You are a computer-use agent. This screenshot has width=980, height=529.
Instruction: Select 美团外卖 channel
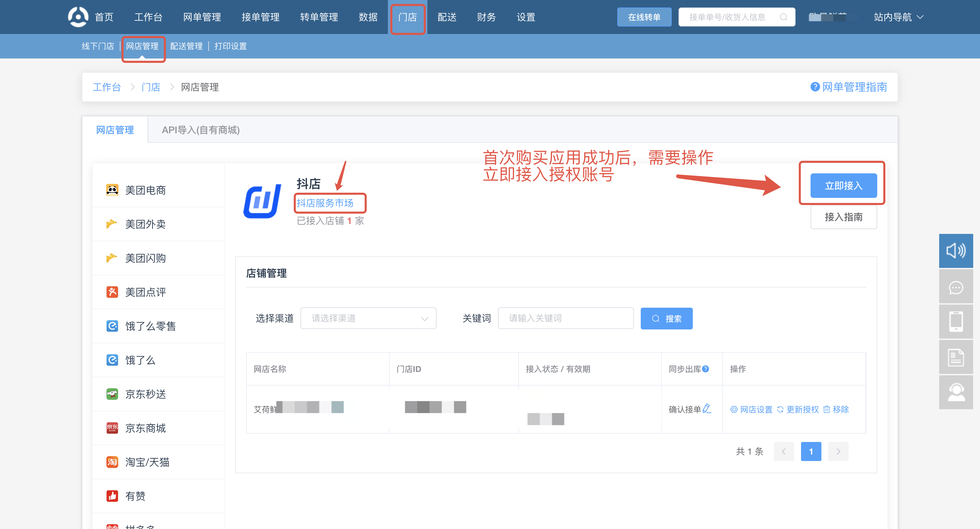[x=159, y=224]
